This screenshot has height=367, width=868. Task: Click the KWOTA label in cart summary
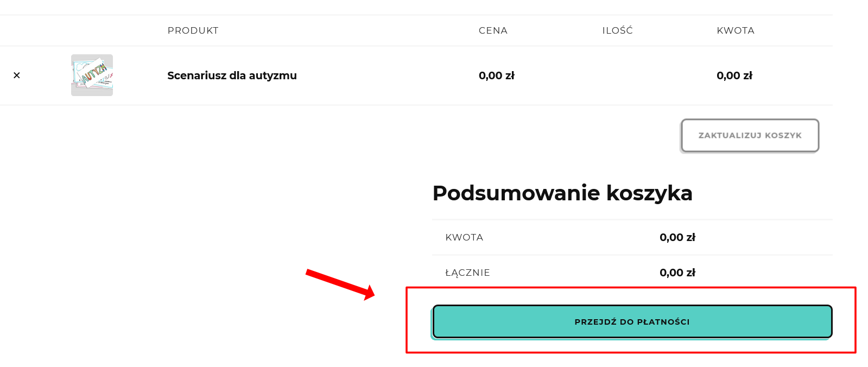tap(464, 237)
